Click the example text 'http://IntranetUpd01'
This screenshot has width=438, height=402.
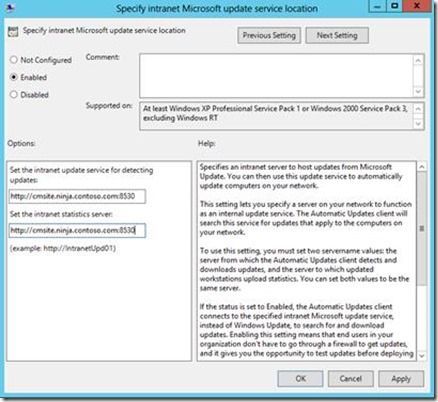pos(79,249)
